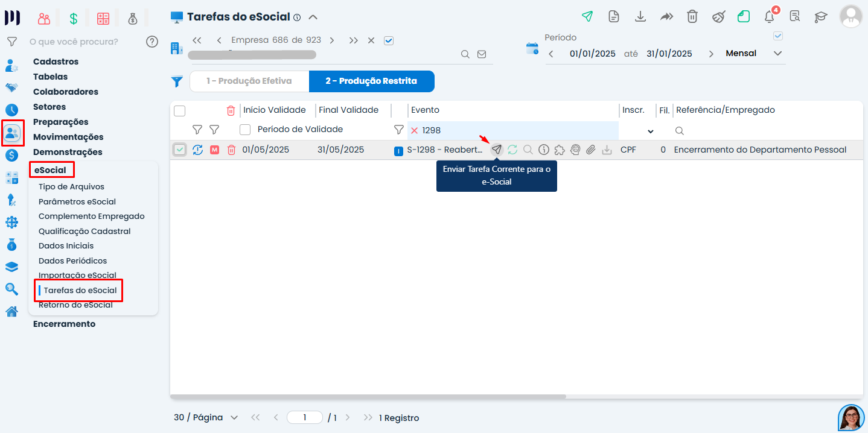Switch to 1 - Produção Efetiva tab

coord(249,81)
